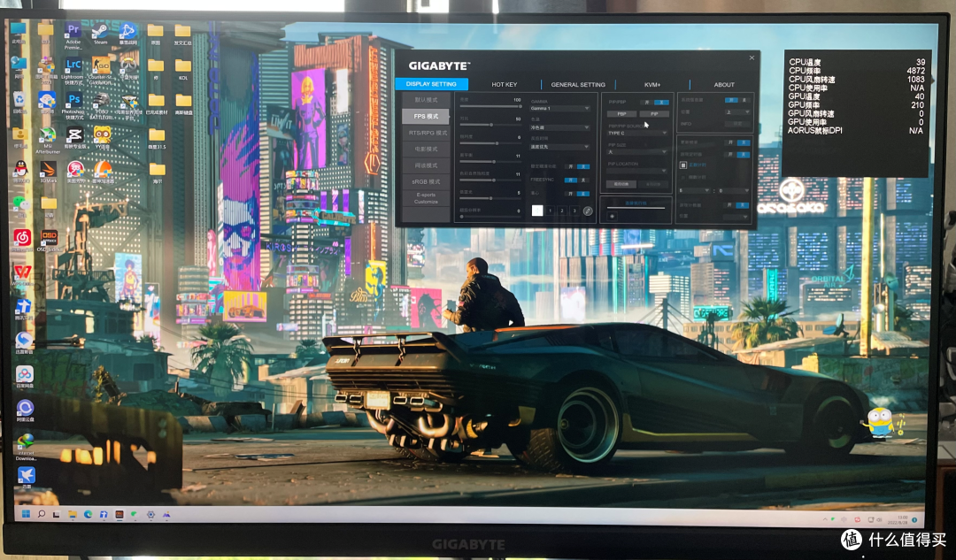The width and height of the screenshot is (956, 560).
Task: Select crosshair preset number 2
Action: point(562,211)
